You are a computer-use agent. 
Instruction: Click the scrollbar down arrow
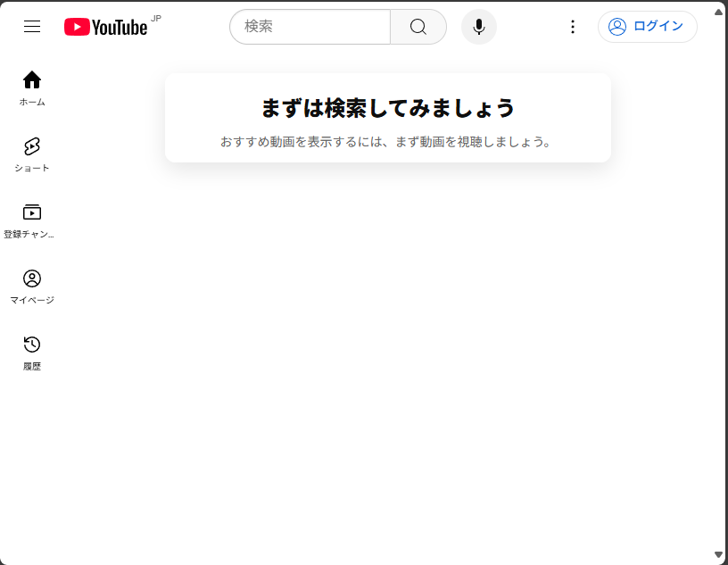718,554
